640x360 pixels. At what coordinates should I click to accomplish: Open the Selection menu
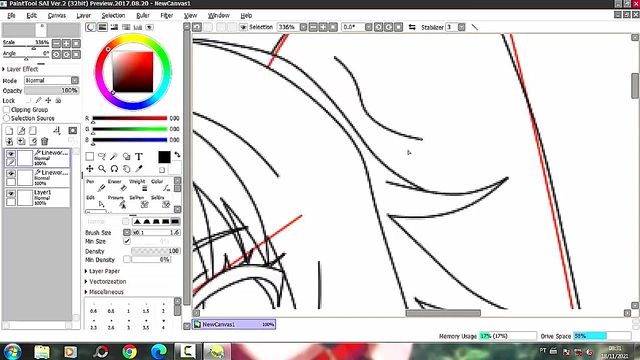pos(113,16)
